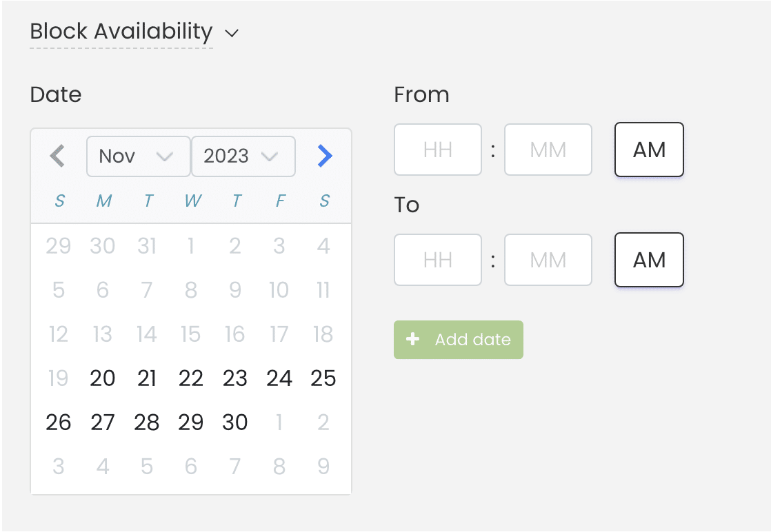Toggle the To time AM/PM button
This screenshot has width=771, height=532.
[x=649, y=260]
